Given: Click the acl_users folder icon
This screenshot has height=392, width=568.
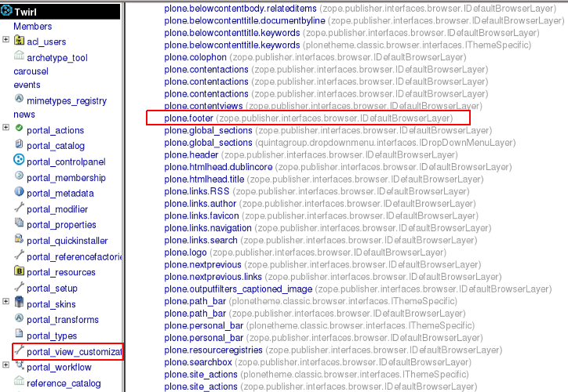Looking at the screenshot, I should [19, 40].
